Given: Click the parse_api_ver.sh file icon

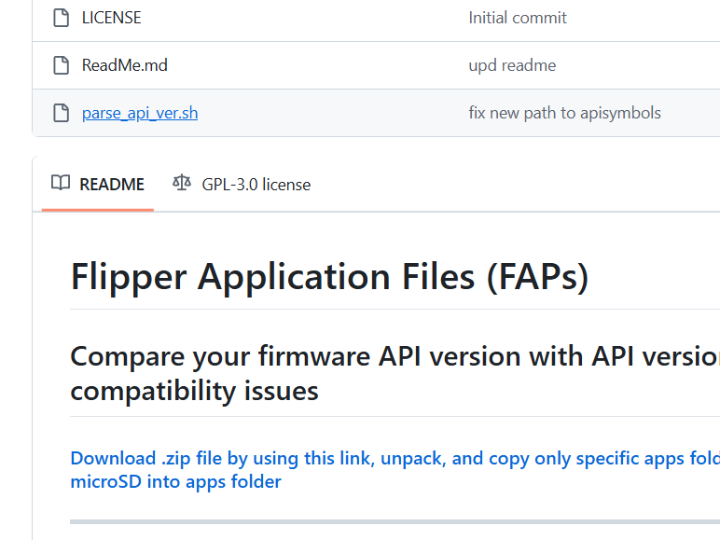Looking at the screenshot, I should [x=61, y=113].
